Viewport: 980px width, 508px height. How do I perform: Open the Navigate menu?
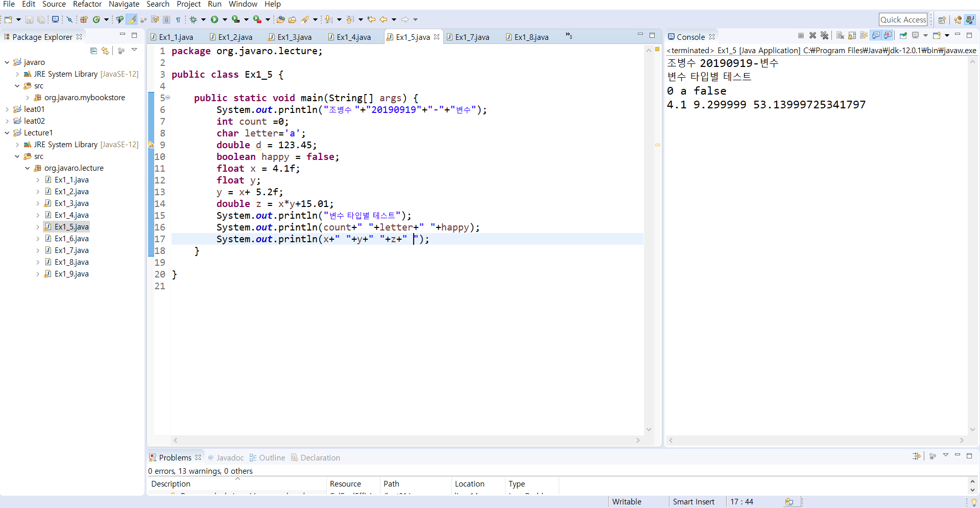(x=124, y=4)
